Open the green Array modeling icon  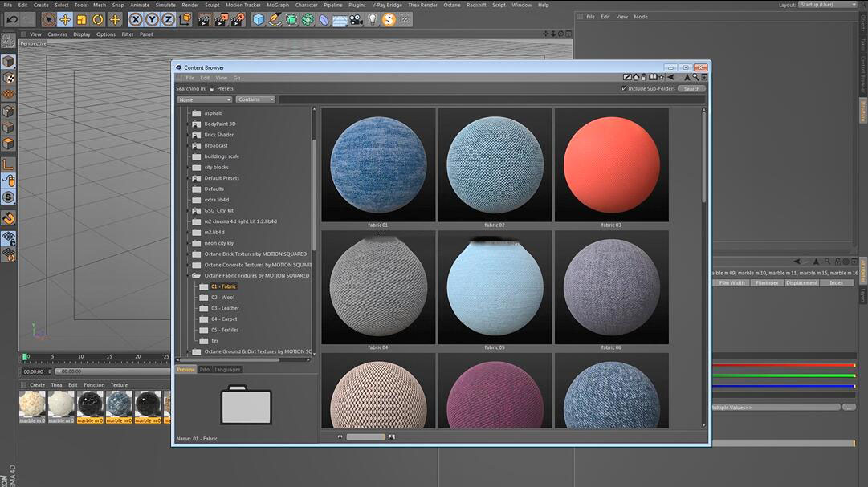click(308, 20)
